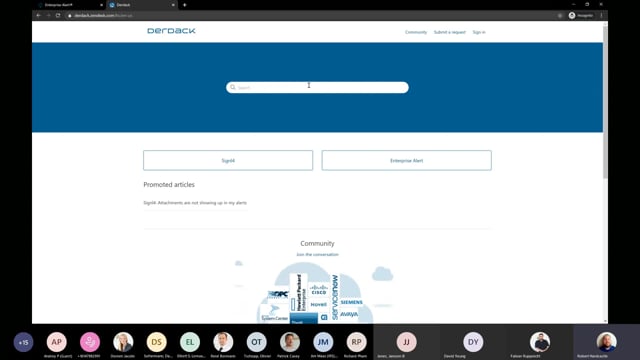This screenshot has width=640, height=360.
Task: Click the page vertical scrollbar
Action: point(605,102)
